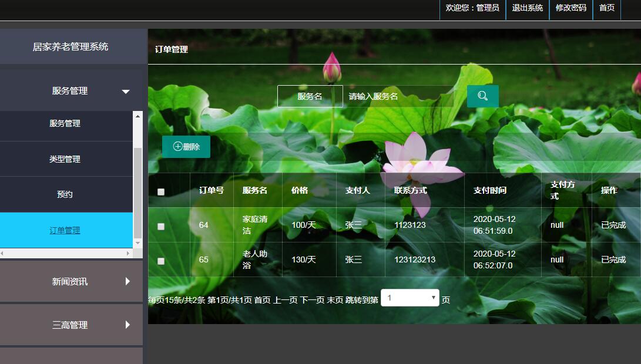Image resolution: width=641 pixels, height=364 pixels.
Task: Click 修改密码 in top bar
Action: (570, 8)
